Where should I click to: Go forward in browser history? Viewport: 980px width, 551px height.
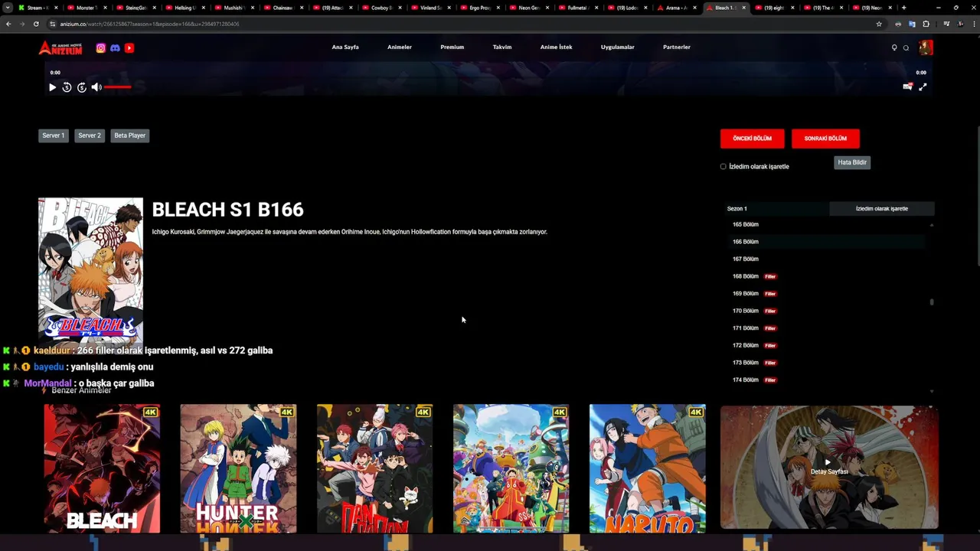click(x=22, y=24)
